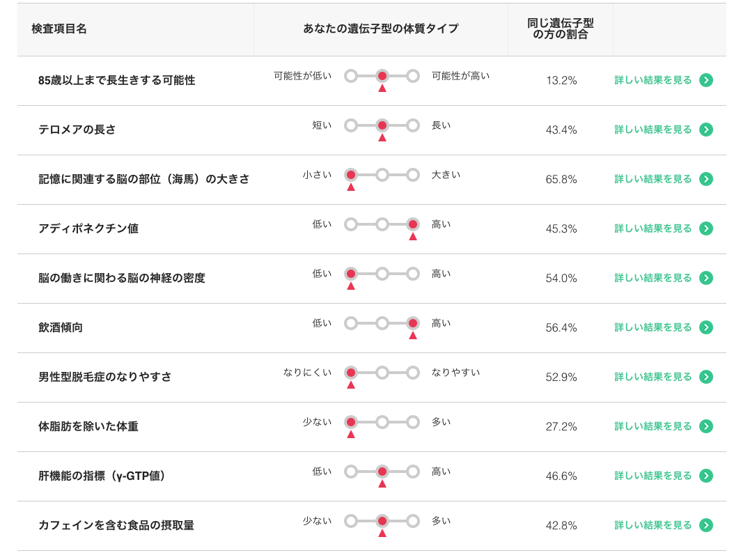741x560 pixels.
Task: Click the arrow icon beside 飲酒傾向 result
Action: coord(705,327)
